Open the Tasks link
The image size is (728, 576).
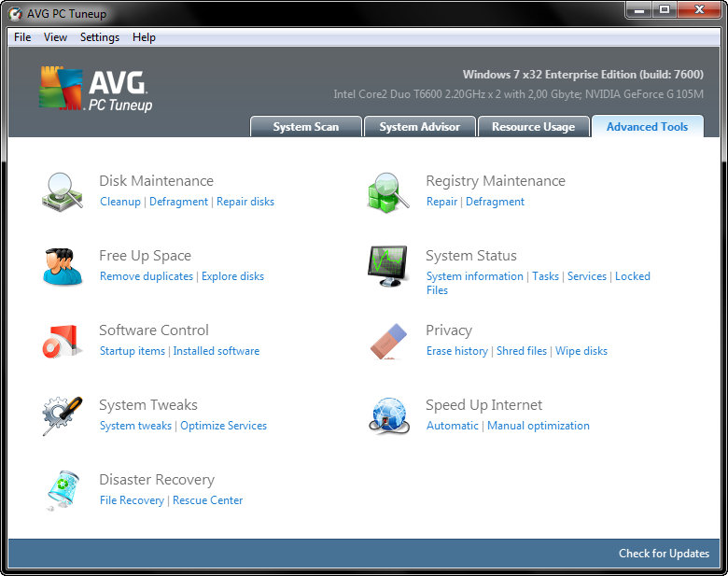(x=546, y=276)
